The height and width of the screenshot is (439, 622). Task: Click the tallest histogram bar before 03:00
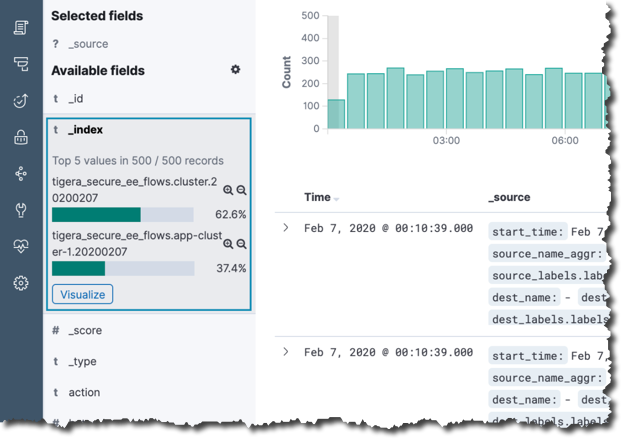(x=395, y=98)
